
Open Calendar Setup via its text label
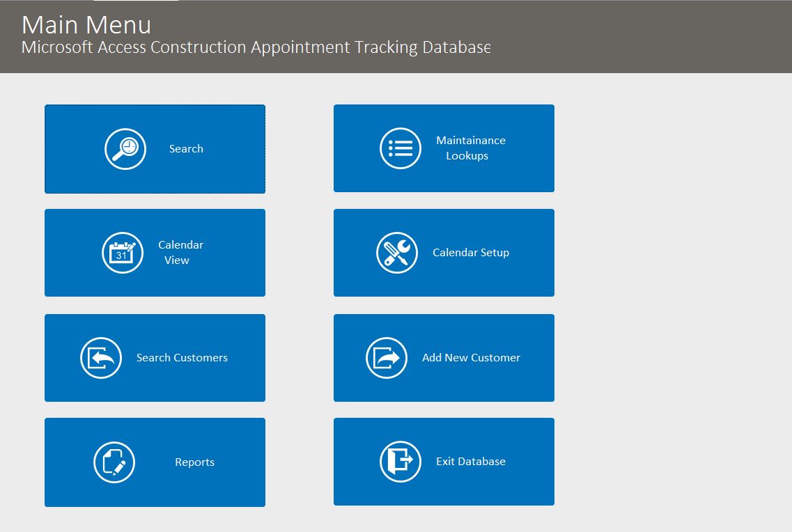[x=471, y=252]
